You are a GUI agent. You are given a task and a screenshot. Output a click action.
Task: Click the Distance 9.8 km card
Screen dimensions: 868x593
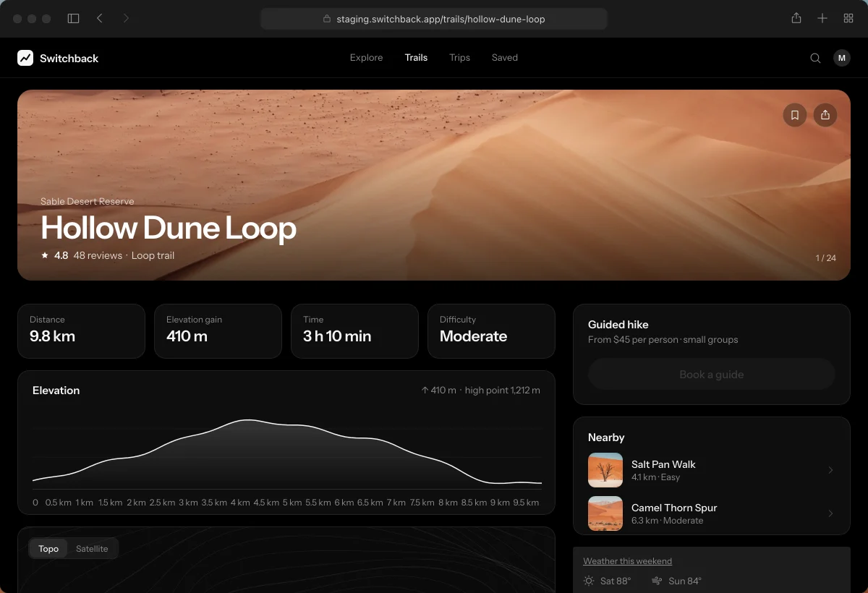(x=81, y=331)
